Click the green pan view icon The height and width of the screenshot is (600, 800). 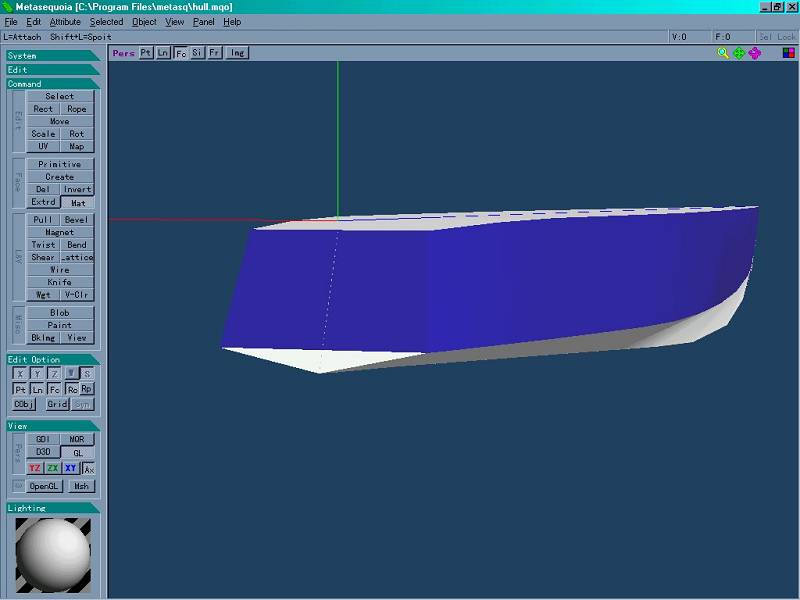click(739, 53)
